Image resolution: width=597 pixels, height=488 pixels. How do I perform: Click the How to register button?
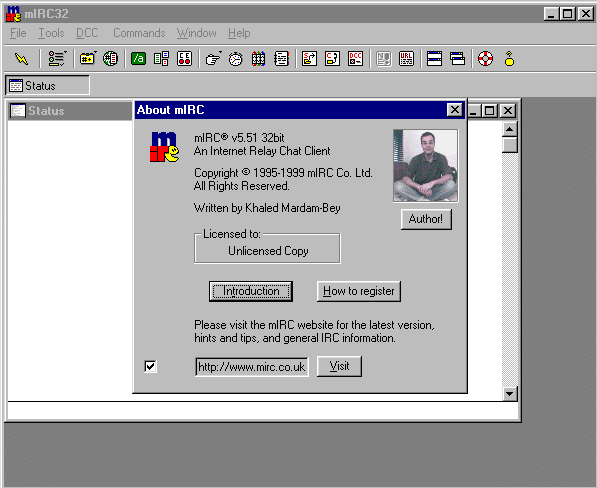(x=359, y=291)
